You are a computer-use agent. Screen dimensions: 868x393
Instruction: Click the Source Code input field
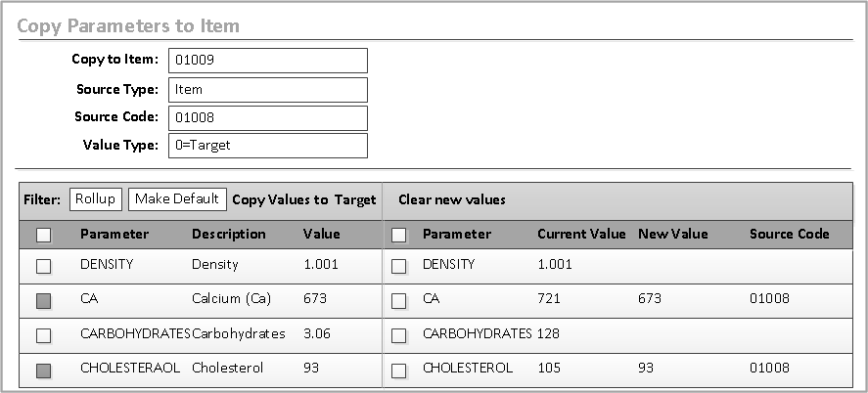point(267,118)
